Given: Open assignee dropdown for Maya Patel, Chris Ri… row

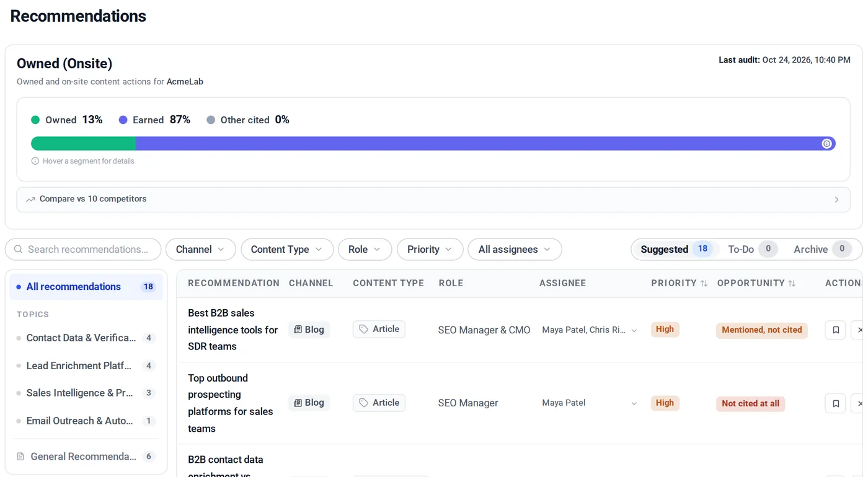Looking at the screenshot, I should tap(589, 330).
